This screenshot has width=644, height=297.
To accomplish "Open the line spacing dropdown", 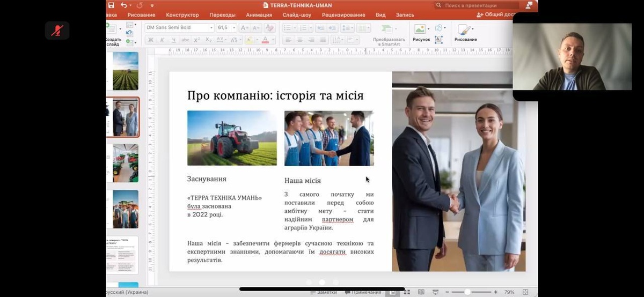I will pos(347,28).
